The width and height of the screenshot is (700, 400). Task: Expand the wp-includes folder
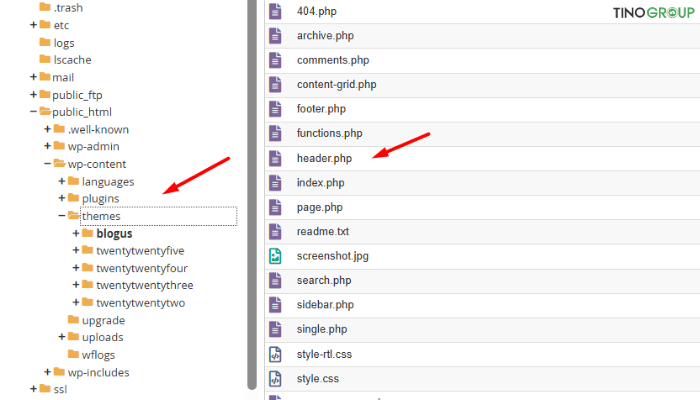pos(47,371)
